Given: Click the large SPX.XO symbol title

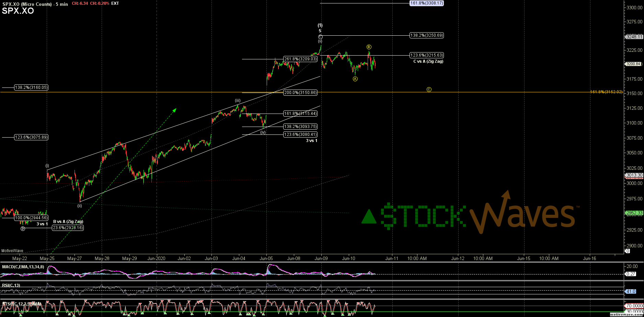Looking at the screenshot, I should coord(18,11).
